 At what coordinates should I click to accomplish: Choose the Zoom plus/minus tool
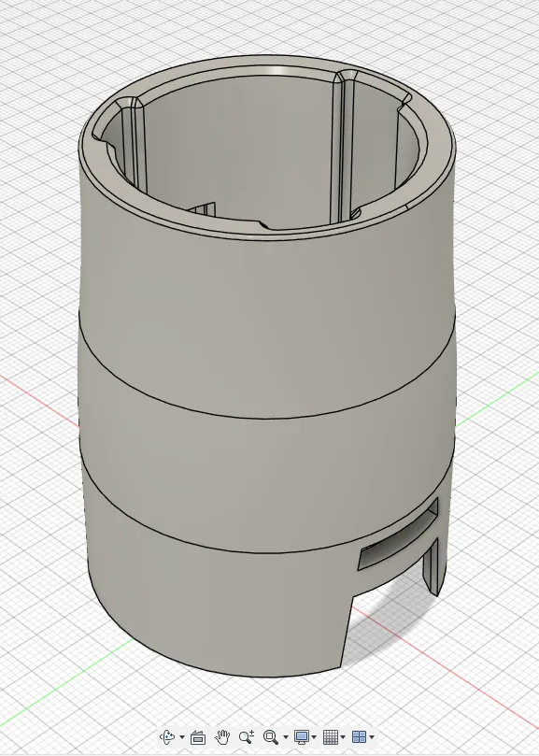[247, 736]
